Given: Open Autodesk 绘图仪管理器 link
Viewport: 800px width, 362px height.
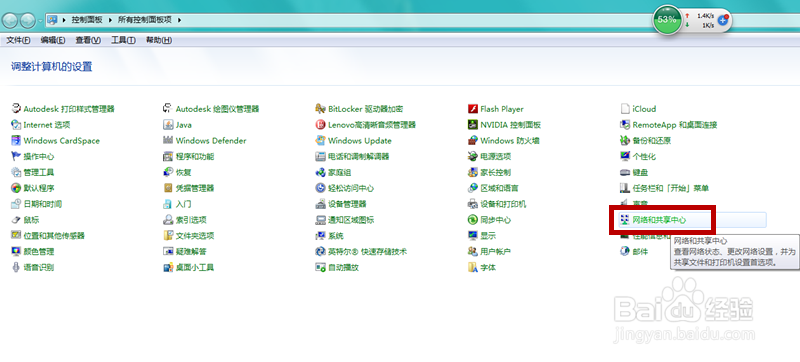Looking at the screenshot, I should [x=217, y=109].
